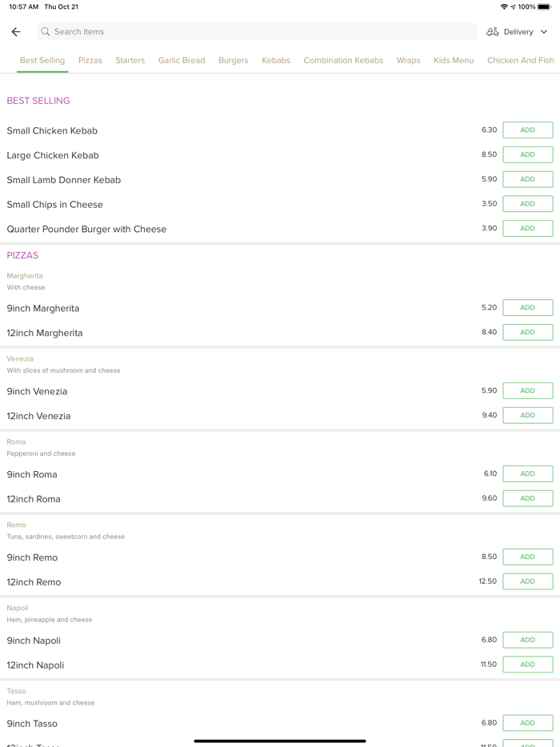This screenshot has width=560, height=747.
Task: Add 12inch Margherita pizza
Action: click(x=527, y=332)
